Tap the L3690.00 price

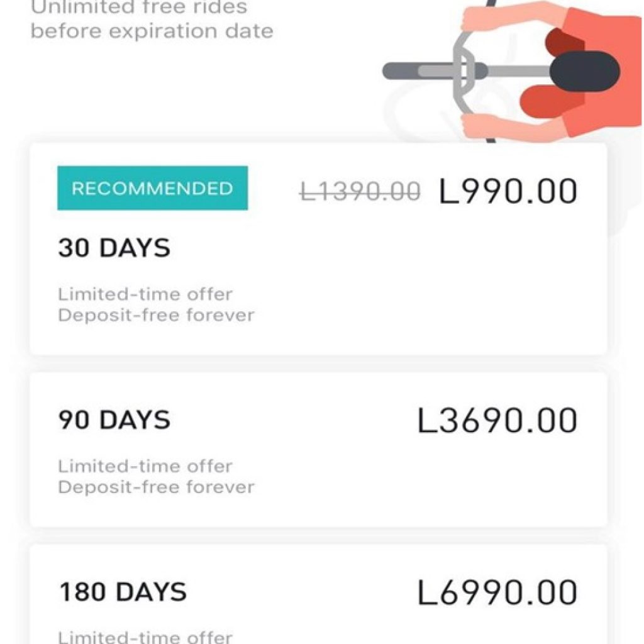click(x=497, y=421)
